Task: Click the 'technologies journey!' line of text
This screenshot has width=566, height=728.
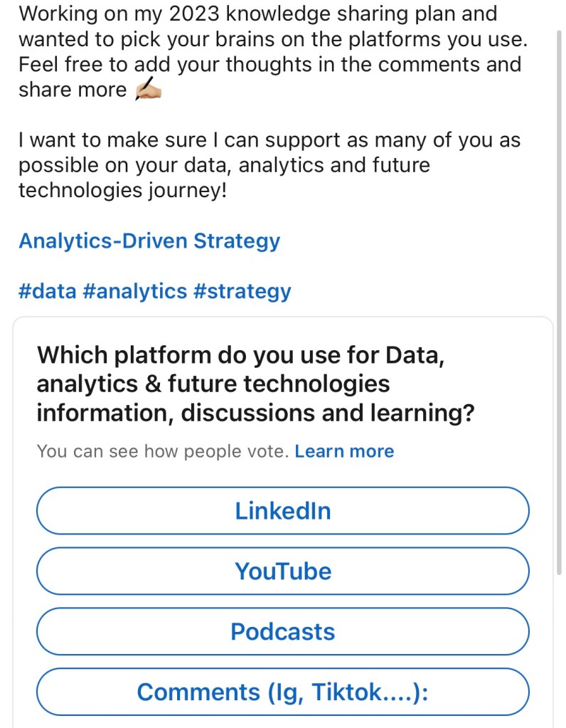Action: pos(122,191)
